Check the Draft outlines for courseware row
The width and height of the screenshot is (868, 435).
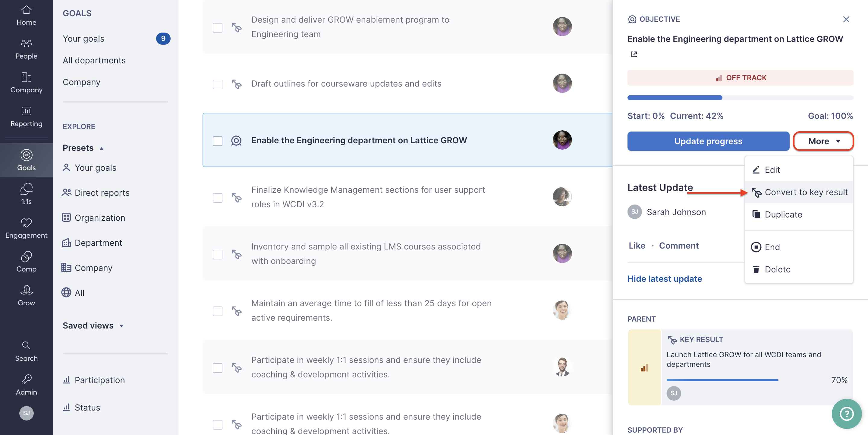pyautogui.click(x=218, y=84)
